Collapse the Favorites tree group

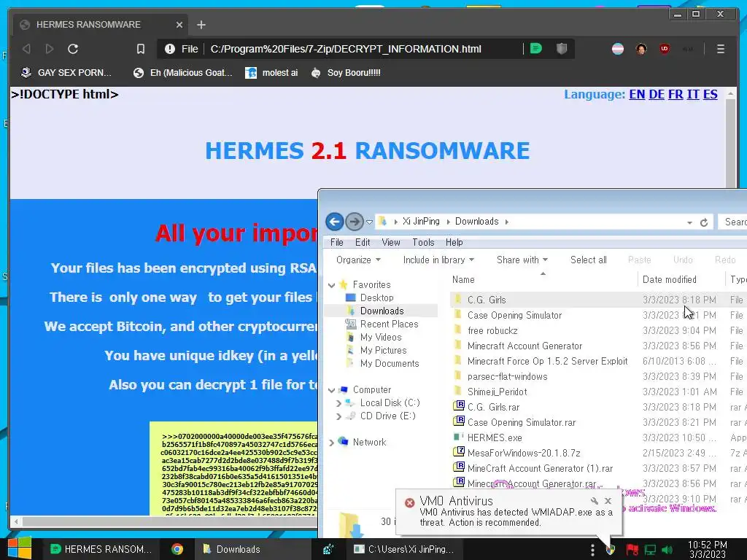(332, 285)
